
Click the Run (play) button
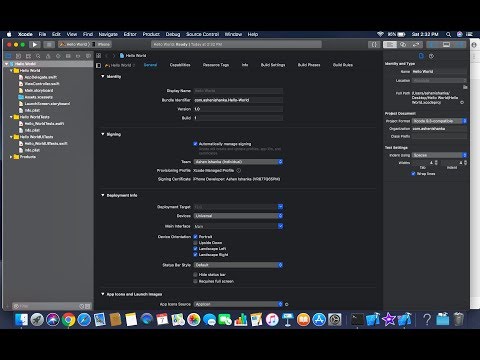[35, 44]
